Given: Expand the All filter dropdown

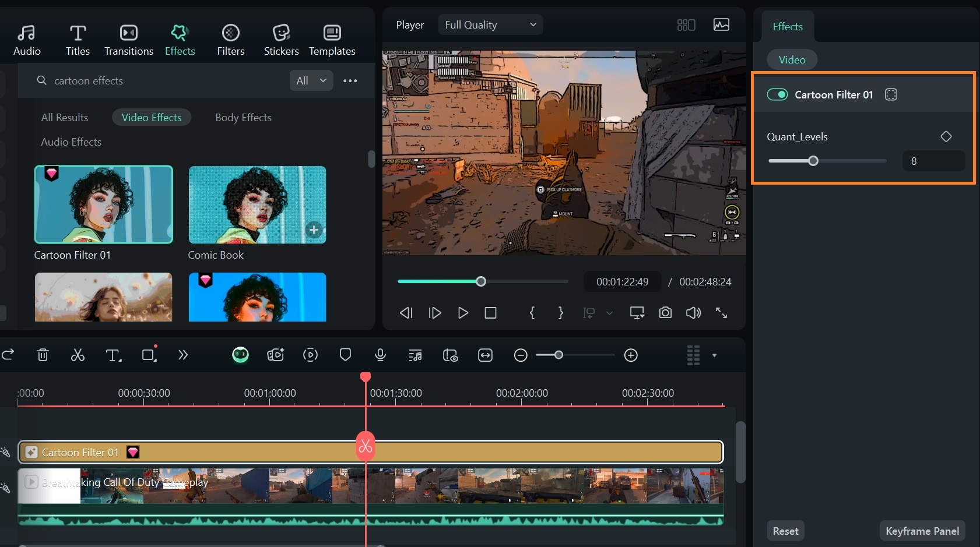Looking at the screenshot, I should (x=311, y=80).
